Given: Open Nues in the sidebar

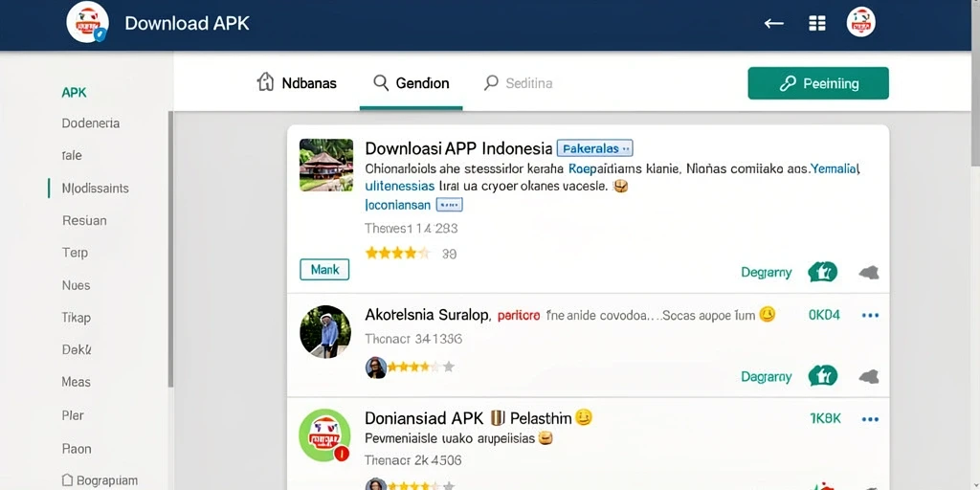Looking at the screenshot, I should coord(77,285).
